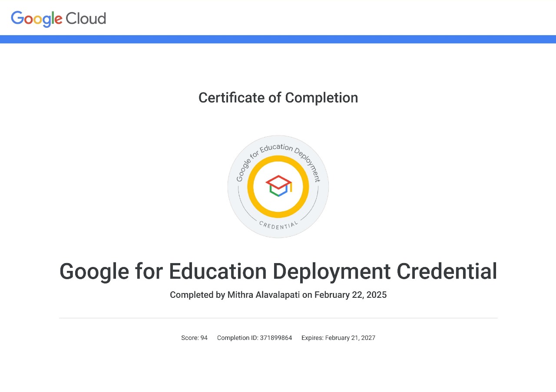Click the Google Cloud logo
This screenshot has width=556, height=392.
58,19
